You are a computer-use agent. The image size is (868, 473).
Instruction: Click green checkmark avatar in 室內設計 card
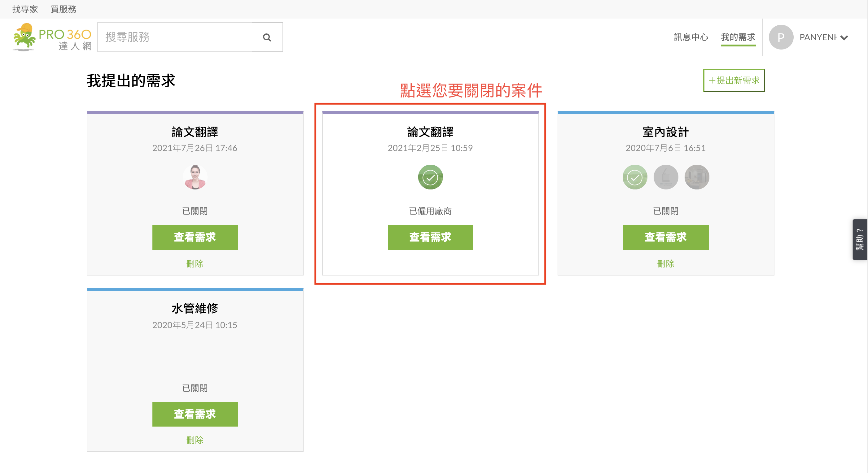pyautogui.click(x=634, y=177)
